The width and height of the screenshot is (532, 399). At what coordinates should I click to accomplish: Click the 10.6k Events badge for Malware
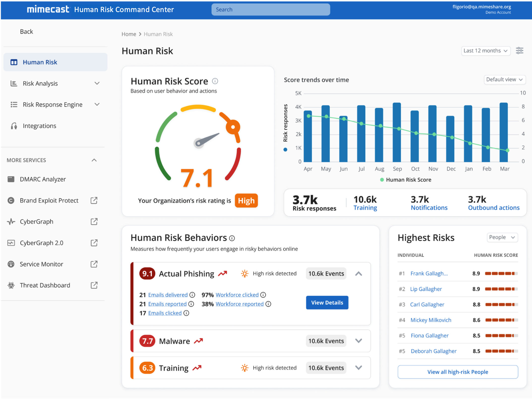tap(326, 341)
